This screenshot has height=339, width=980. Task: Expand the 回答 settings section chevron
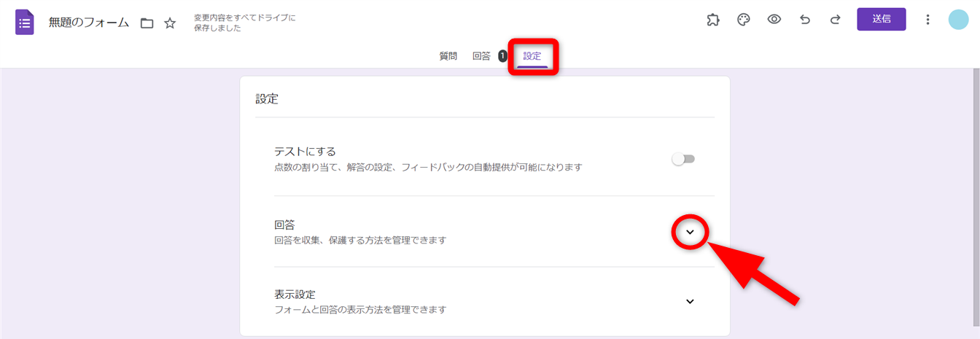[690, 232]
